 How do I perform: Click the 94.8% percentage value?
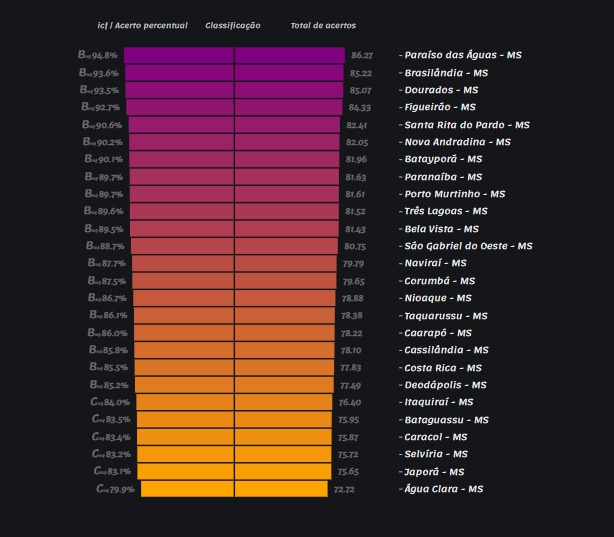[x=104, y=55]
